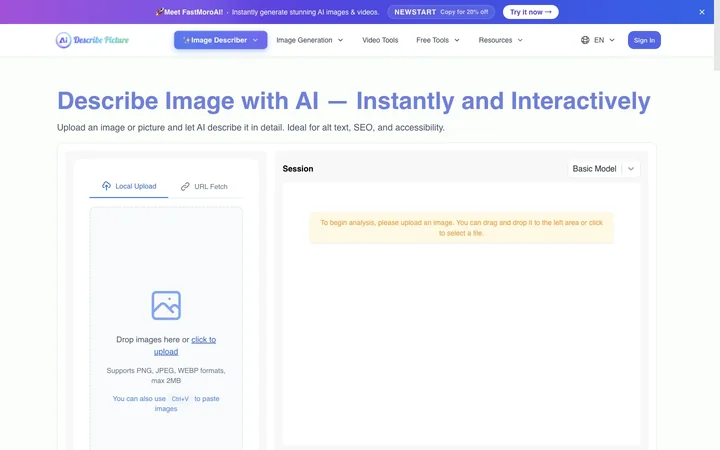
Task: Copy the NEWSTART promo code
Action: [x=441, y=12]
